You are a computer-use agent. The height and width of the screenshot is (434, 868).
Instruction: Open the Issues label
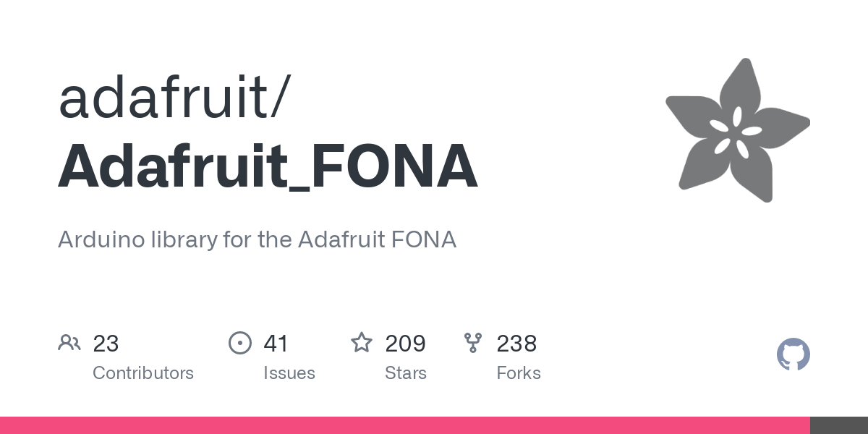point(289,373)
